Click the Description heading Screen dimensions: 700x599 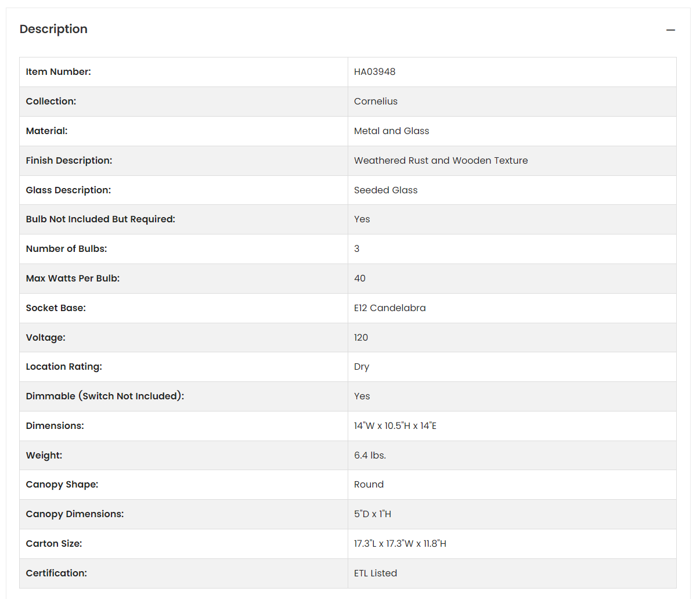pyautogui.click(x=53, y=29)
